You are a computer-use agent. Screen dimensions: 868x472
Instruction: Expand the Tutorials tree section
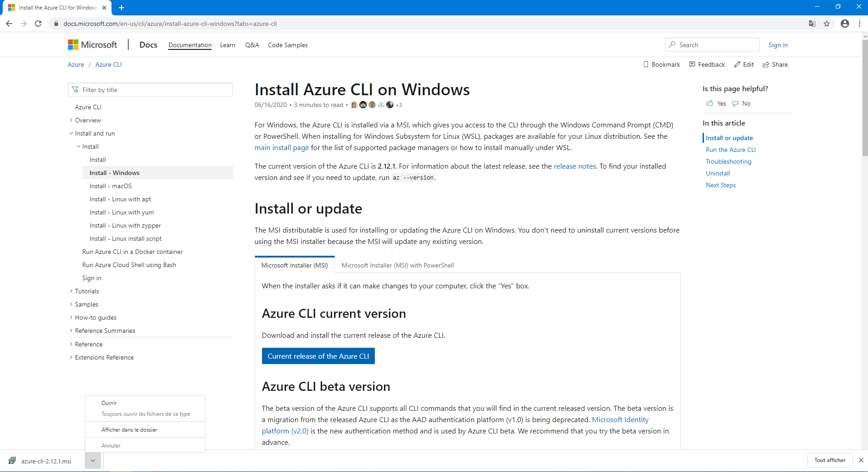[71, 291]
